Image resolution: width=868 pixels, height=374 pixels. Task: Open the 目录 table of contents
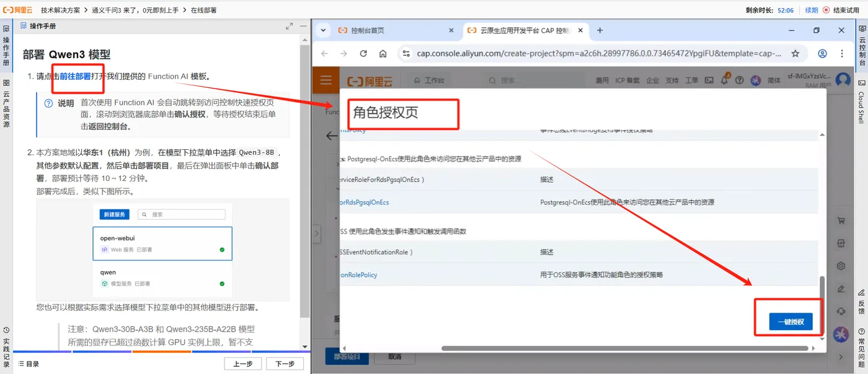coord(29,364)
